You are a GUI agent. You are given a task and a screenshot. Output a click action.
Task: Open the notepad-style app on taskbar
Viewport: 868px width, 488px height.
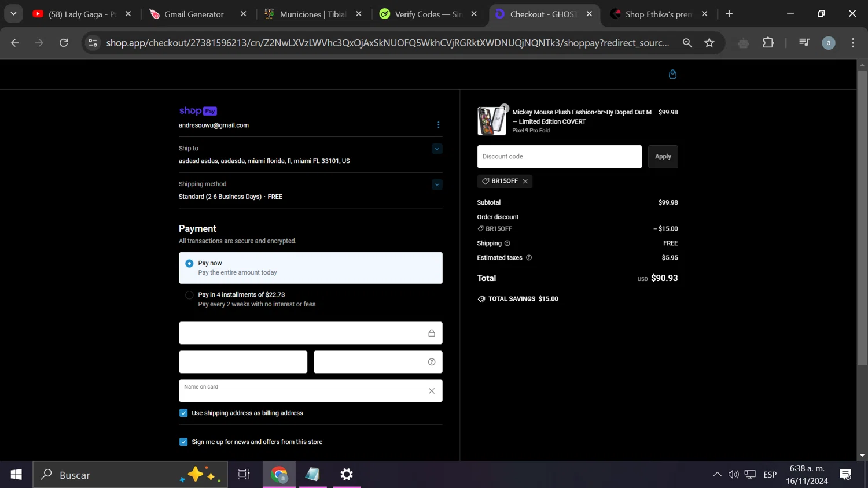pyautogui.click(x=313, y=475)
